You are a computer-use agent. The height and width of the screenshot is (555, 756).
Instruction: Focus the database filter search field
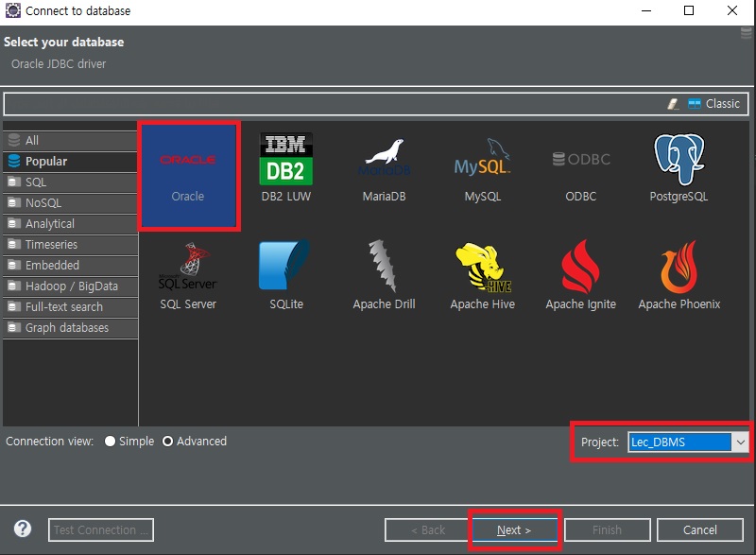[x=333, y=104]
